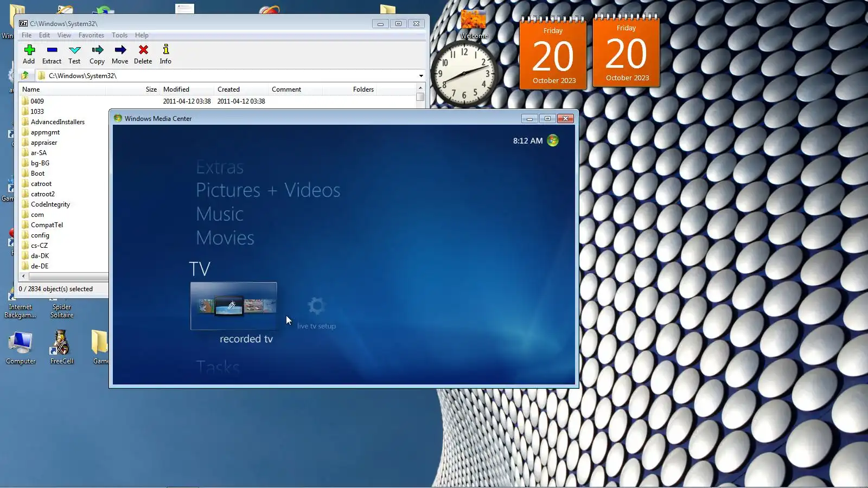
Task: Select the appraiser folder
Action: 44,143
